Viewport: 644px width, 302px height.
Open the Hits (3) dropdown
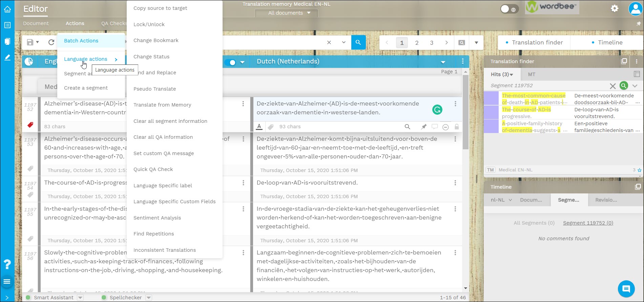[502, 74]
